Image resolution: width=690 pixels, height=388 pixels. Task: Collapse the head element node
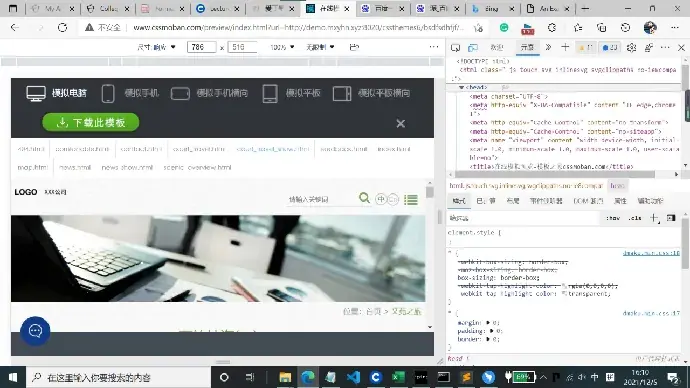pos(461,87)
